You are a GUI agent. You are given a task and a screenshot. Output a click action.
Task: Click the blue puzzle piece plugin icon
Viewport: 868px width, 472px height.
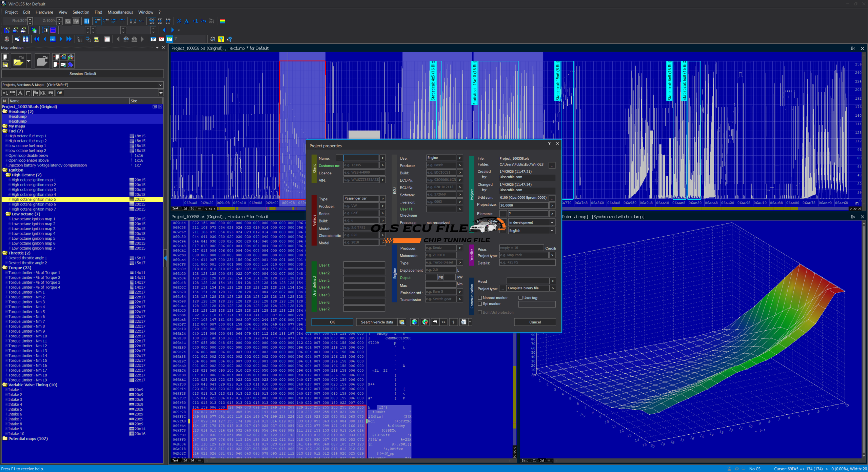tap(71, 64)
